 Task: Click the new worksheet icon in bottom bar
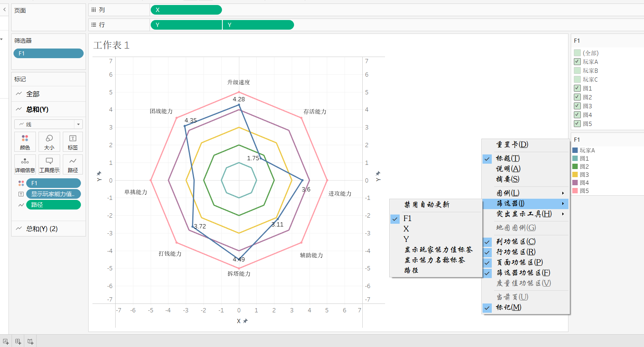6,341
